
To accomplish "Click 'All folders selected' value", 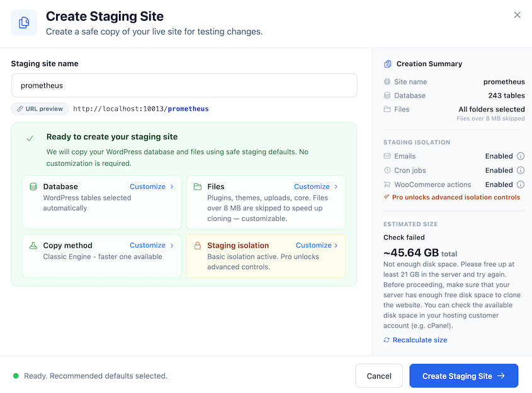I will click(492, 110).
